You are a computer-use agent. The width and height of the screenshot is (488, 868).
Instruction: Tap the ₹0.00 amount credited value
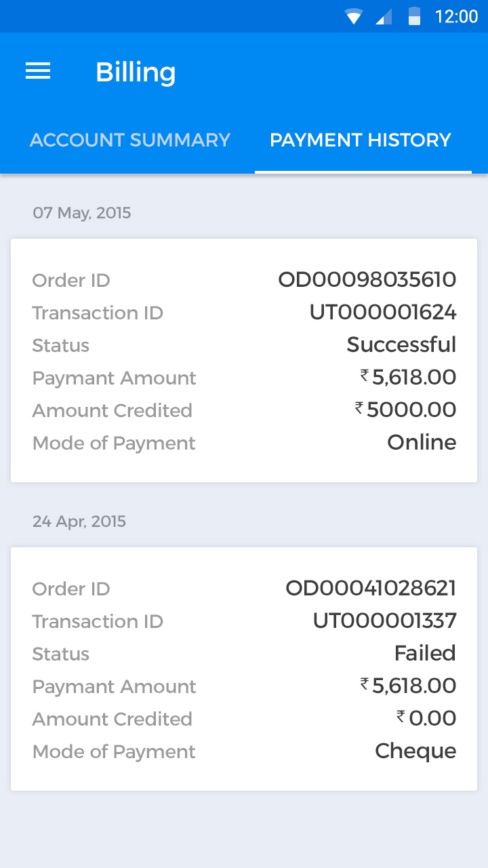pyautogui.click(x=426, y=718)
